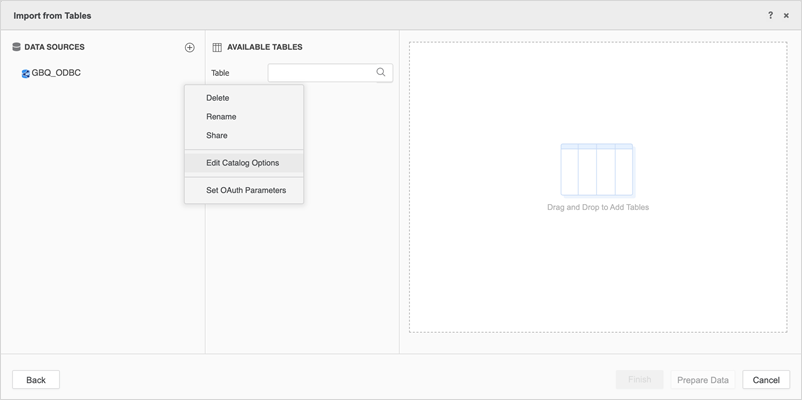Click the Available Tables grid icon

click(217, 47)
